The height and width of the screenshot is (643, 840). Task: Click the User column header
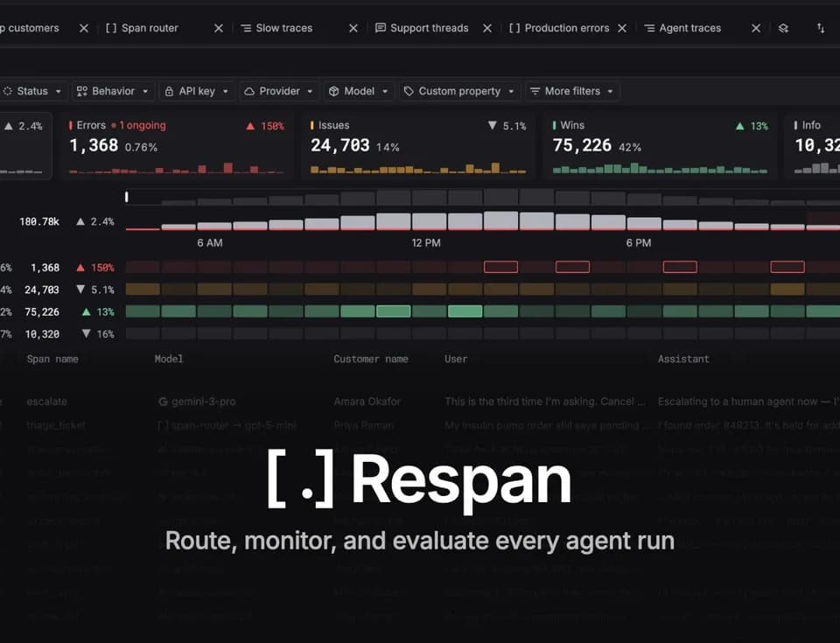[x=456, y=359]
